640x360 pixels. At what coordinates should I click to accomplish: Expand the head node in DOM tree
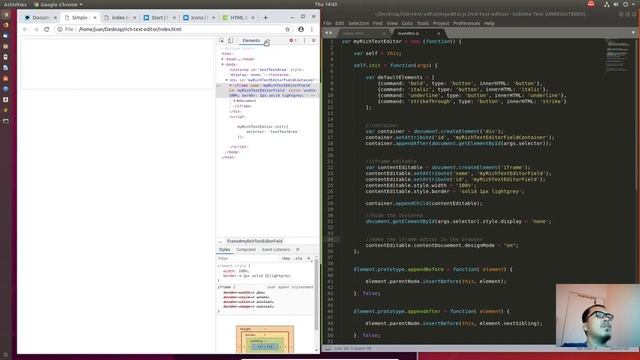tap(223, 59)
